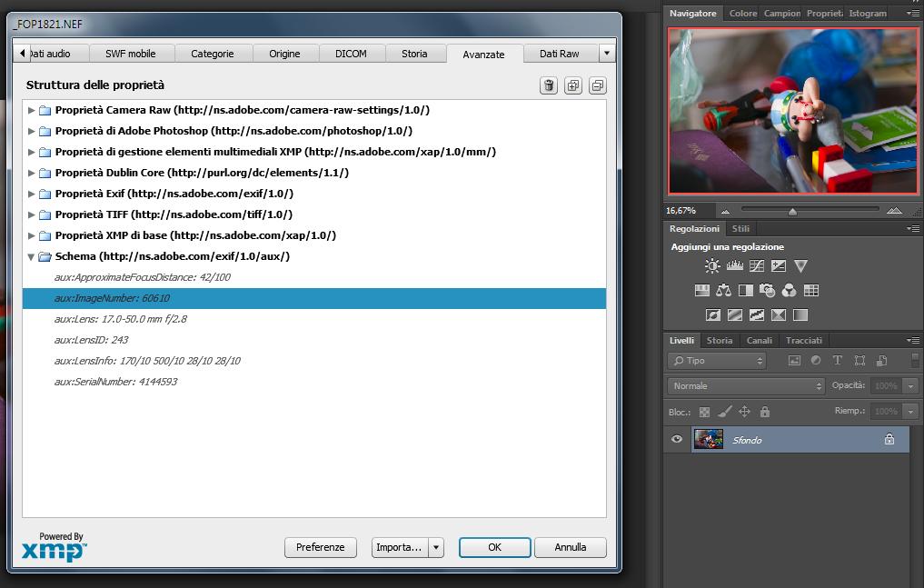Screen dimensions: 924x588
Task: Add a Posterize adjustment
Action: [x=735, y=315]
